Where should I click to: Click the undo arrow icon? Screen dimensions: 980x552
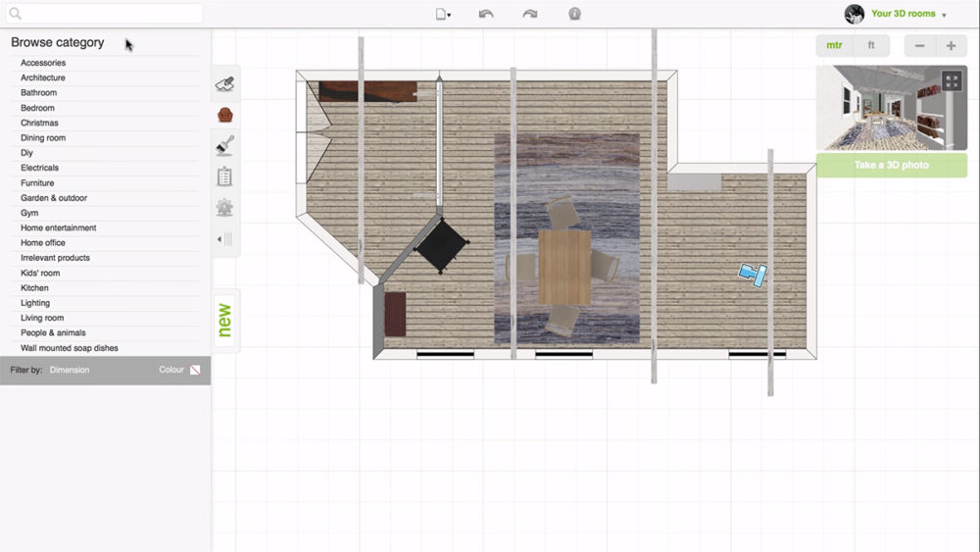(x=486, y=14)
